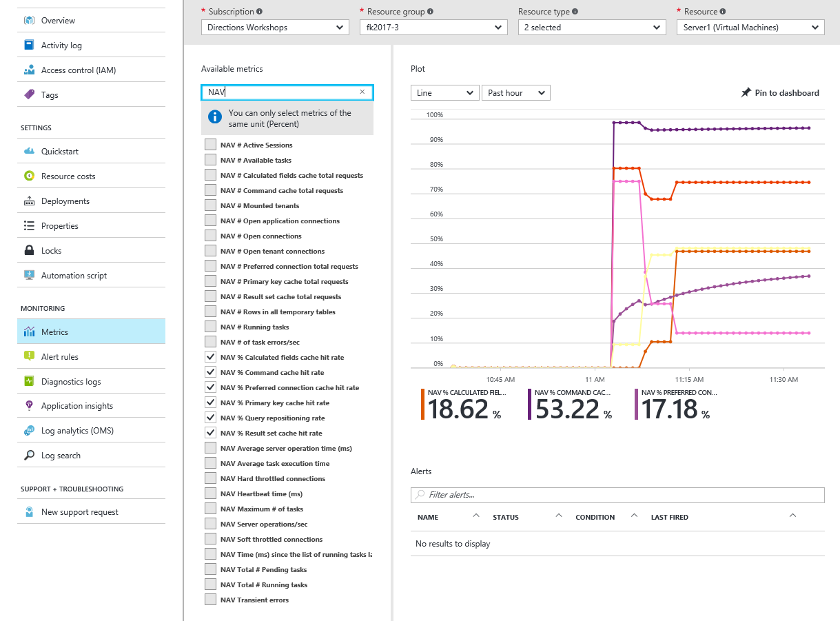Enable NAV # Active Sessions checkbox
Image resolution: width=840 pixels, height=621 pixels.
click(210, 145)
